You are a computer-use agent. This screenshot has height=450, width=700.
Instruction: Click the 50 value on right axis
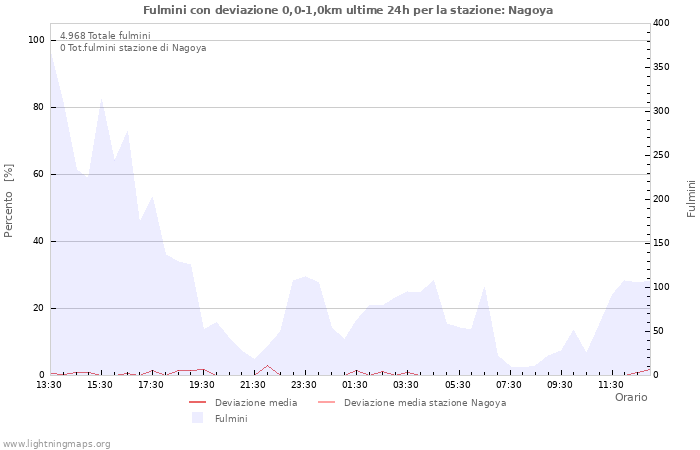coord(658,331)
